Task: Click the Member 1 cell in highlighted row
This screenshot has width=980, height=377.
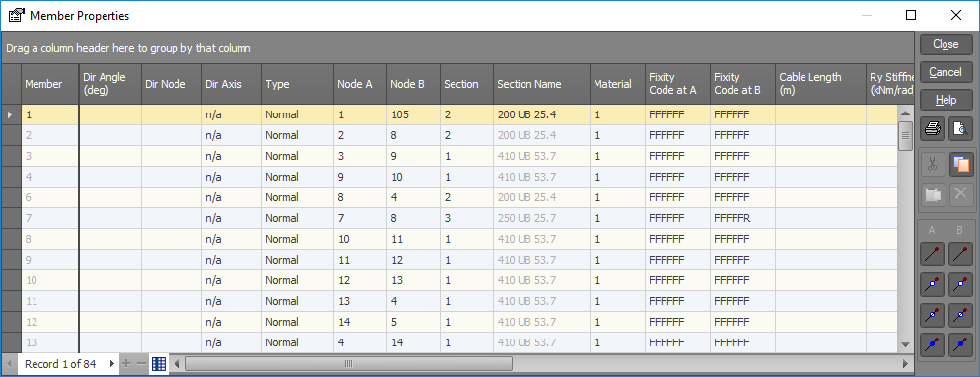Action: (50, 115)
